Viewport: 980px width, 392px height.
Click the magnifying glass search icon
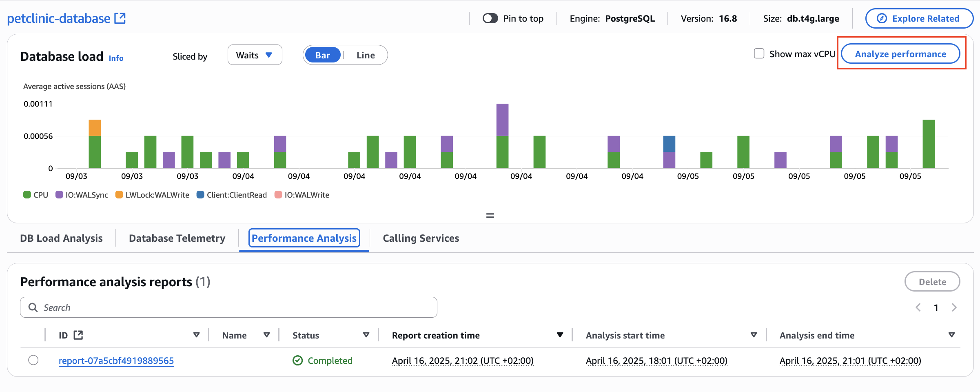(x=33, y=307)
